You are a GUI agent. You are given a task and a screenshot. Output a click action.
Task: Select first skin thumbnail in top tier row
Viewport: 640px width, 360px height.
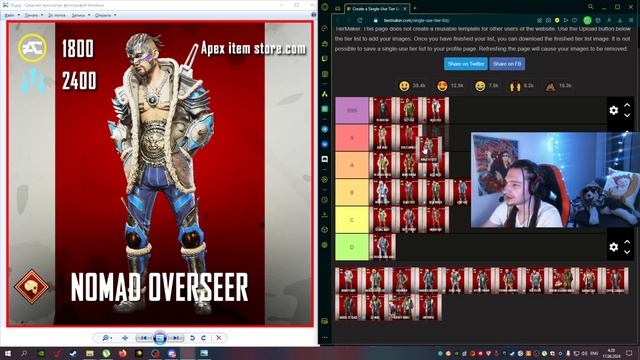pos(382,110)
